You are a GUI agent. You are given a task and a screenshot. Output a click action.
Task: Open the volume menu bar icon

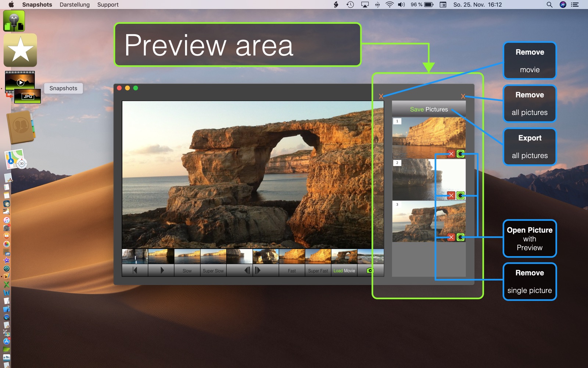tap(401, 4)
